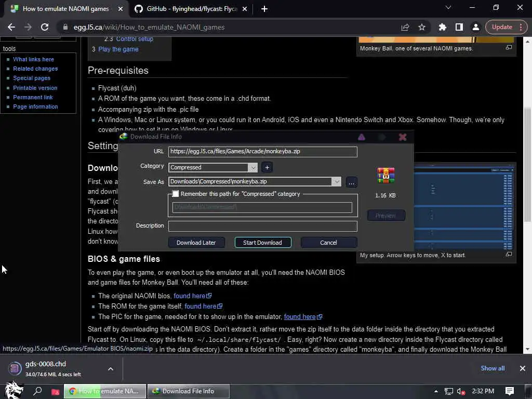Check Remember this path for Compressed category
This screenshot has width=532, height=399.
(175, 194)
